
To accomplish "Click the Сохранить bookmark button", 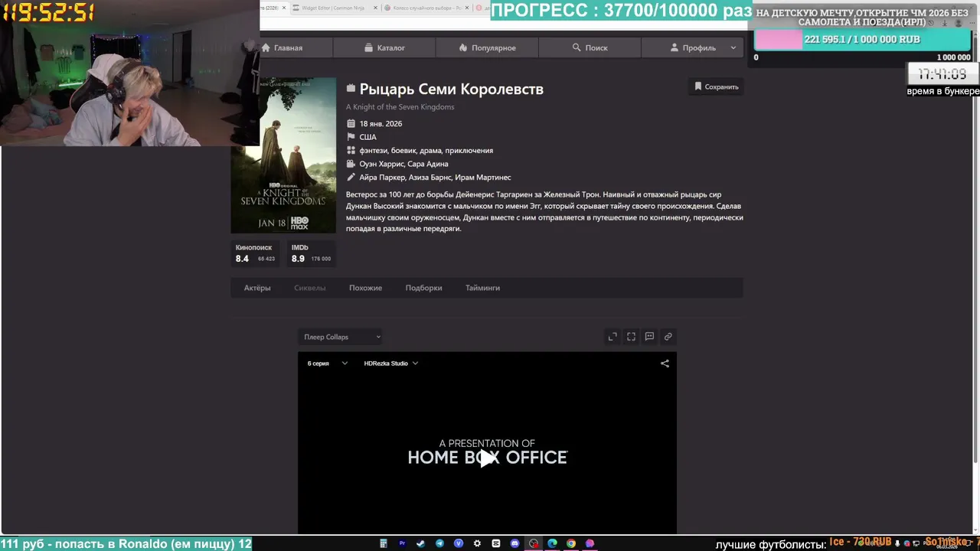I will click(x=716, y=86).
